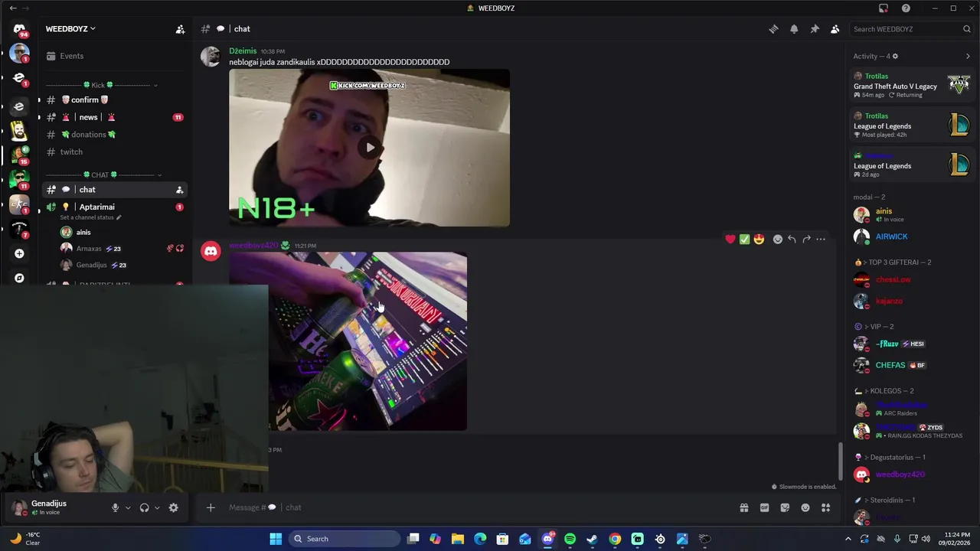
Task: Open Džeimis user profile name
Action: point(243,51)
